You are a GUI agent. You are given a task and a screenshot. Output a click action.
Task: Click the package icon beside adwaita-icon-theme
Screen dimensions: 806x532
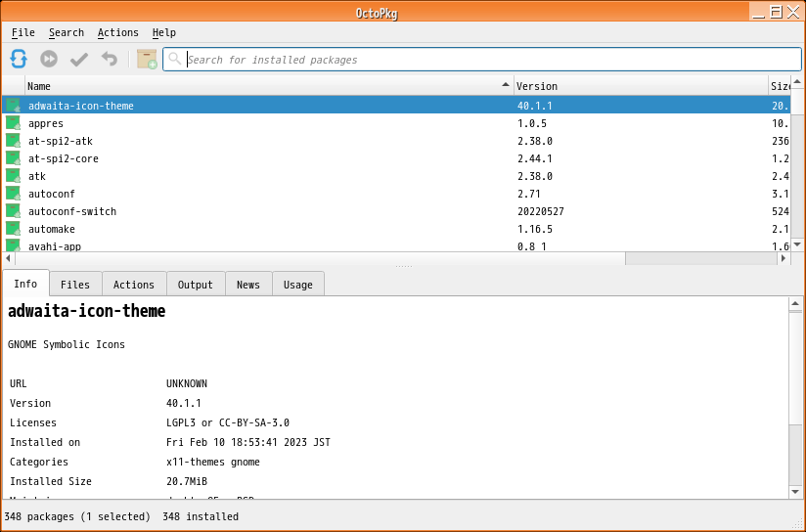tap(13, 106)
